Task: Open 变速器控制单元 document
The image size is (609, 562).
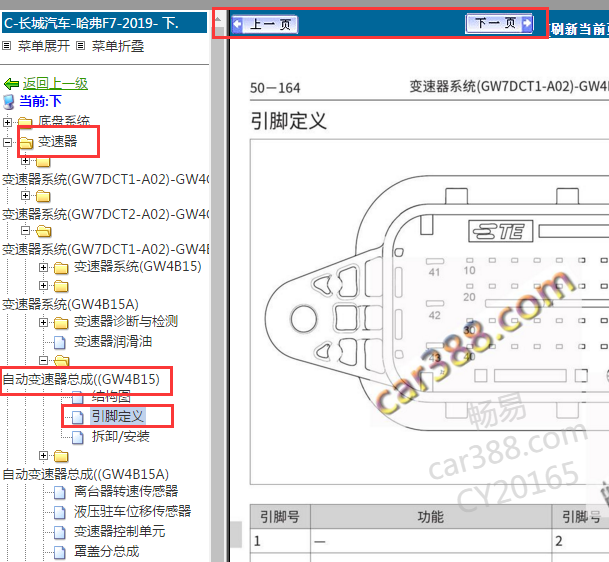Action: (119, 531)
